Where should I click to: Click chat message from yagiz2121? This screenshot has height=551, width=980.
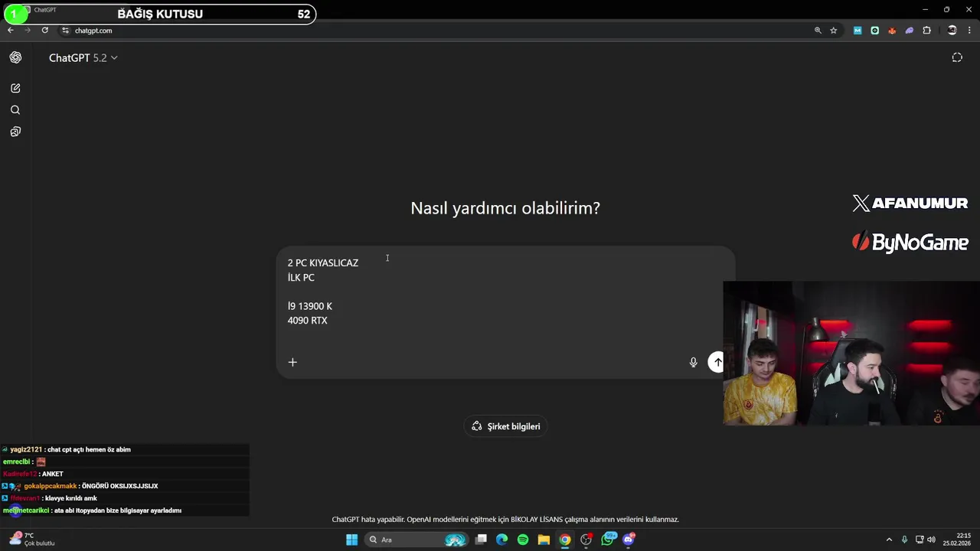pyautogui.click(x=70, y=449)
